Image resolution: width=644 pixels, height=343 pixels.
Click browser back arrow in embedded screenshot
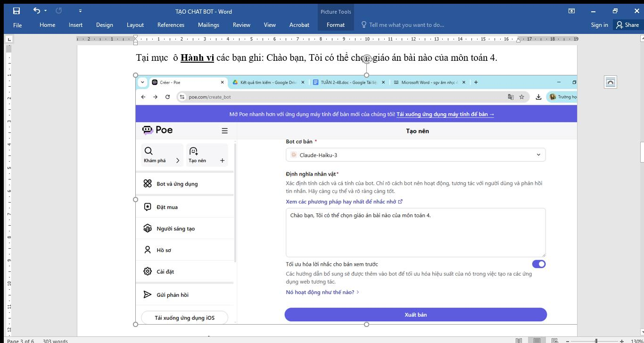point(143,97)
